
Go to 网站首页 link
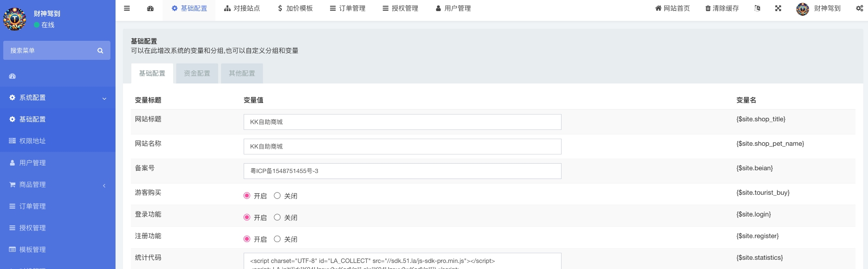click(x=672, y=8)
